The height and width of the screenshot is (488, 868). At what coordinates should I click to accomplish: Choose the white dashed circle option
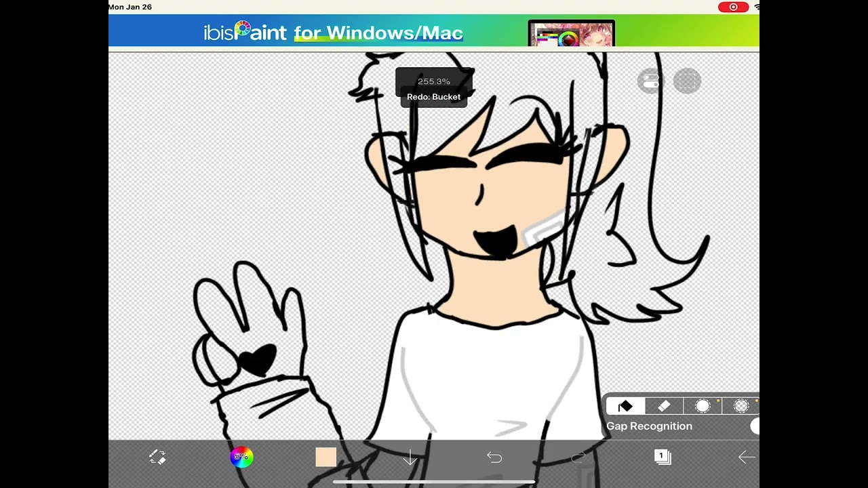click(x=703, y=406)
